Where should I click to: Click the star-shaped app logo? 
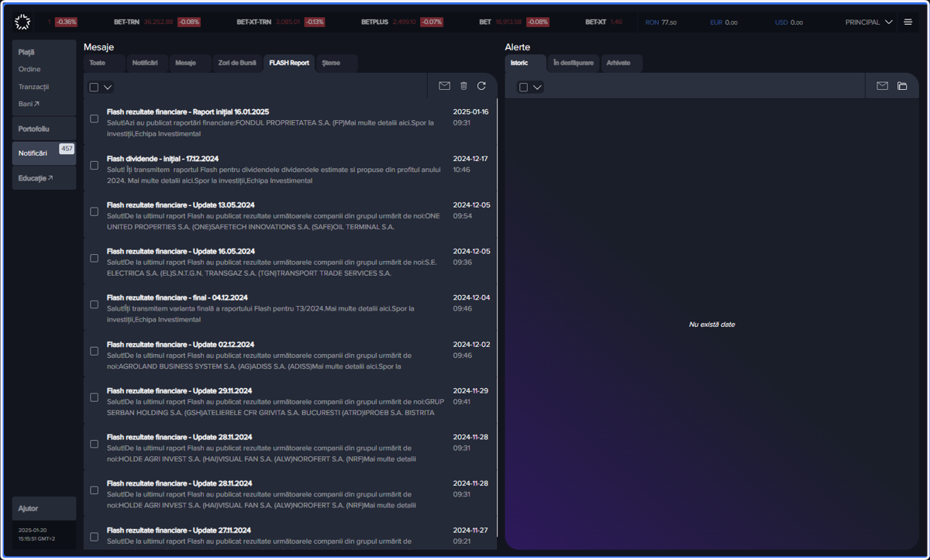coord(23,22)
